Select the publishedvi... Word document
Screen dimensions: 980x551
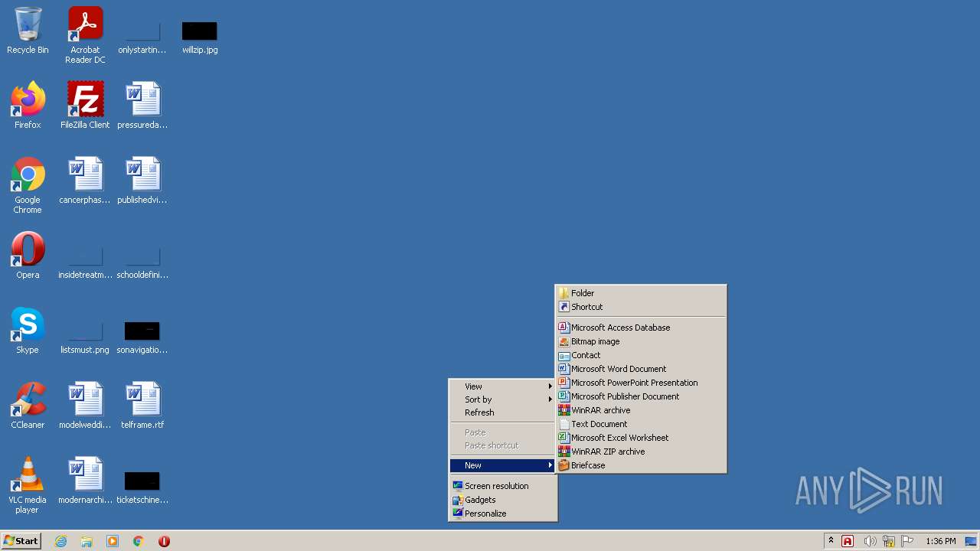[142, 181]
